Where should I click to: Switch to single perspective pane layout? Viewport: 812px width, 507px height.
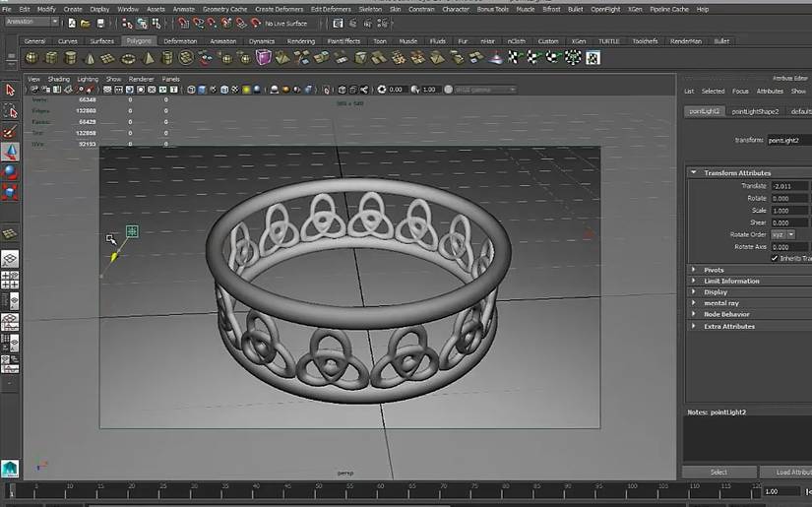tap(10, 258)
